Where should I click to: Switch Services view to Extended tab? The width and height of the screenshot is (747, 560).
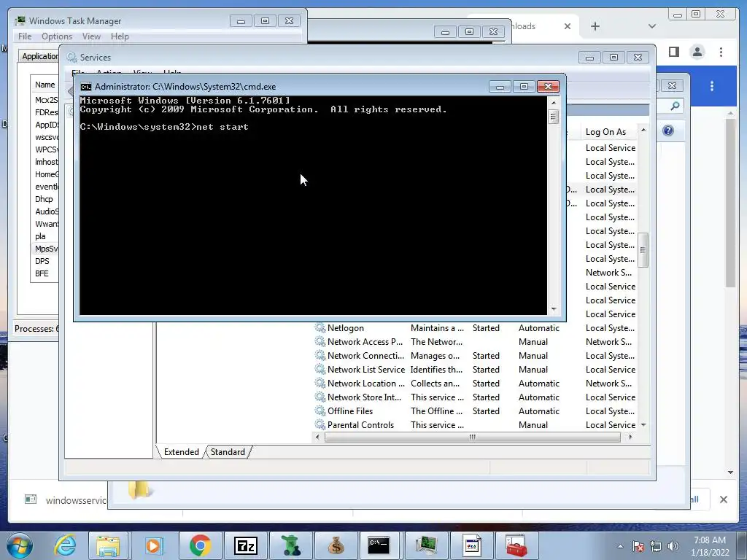[x=181, y=452]
